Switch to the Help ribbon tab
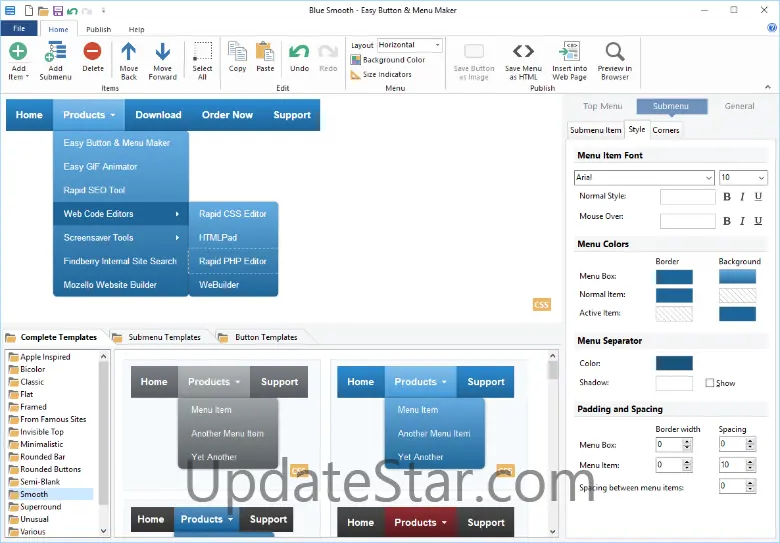The height and width of the screenshot is (543, 780). [136, 29]
